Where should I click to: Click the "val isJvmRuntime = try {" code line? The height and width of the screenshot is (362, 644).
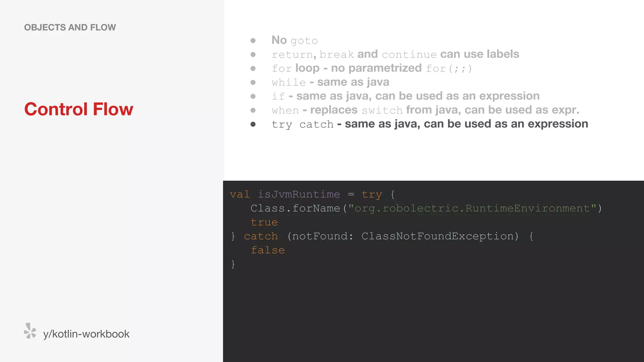click(x=312, y=195)
